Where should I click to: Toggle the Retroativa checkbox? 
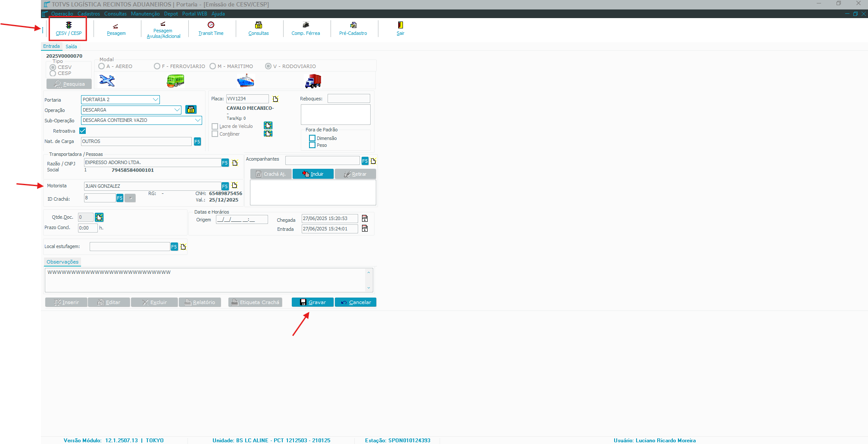click(x=83, y=131)
